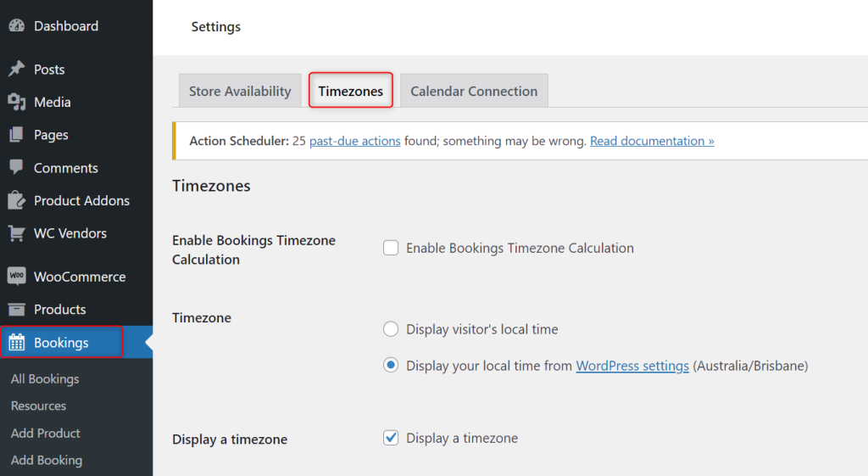The width and height of the screenshot is (868, 476).
Task: Click the Bookings calendar icon
Action: pos(17,343)
